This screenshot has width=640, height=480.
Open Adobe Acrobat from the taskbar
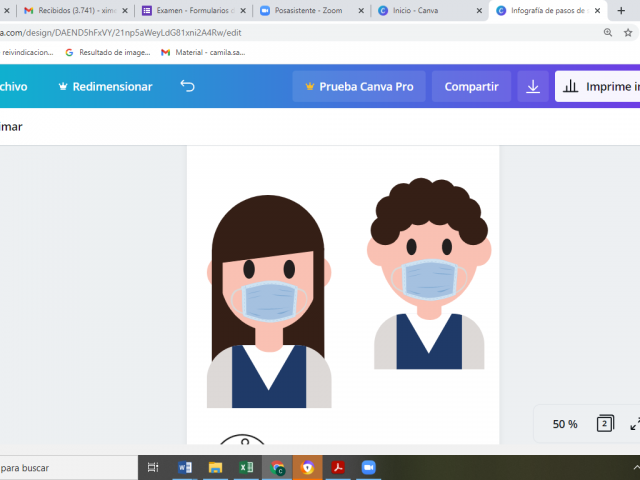338,467
